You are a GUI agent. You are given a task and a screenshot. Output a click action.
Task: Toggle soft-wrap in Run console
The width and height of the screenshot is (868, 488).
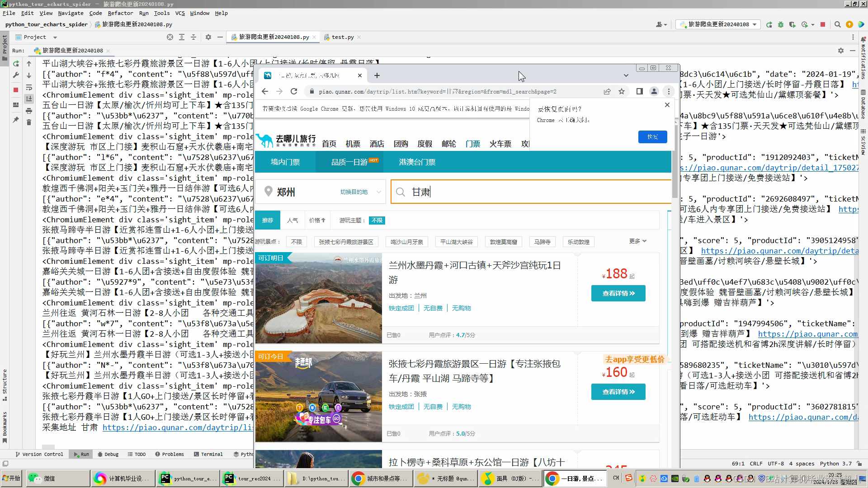tap(29, 87)
